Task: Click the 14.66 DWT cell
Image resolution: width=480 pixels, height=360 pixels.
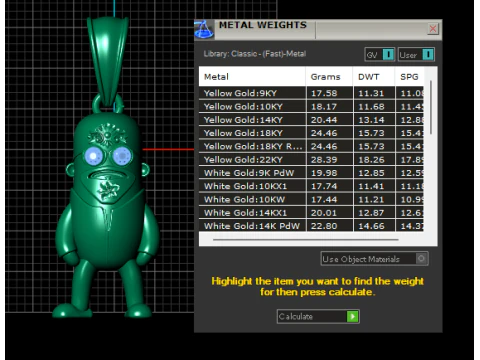Action: (374, 226)
